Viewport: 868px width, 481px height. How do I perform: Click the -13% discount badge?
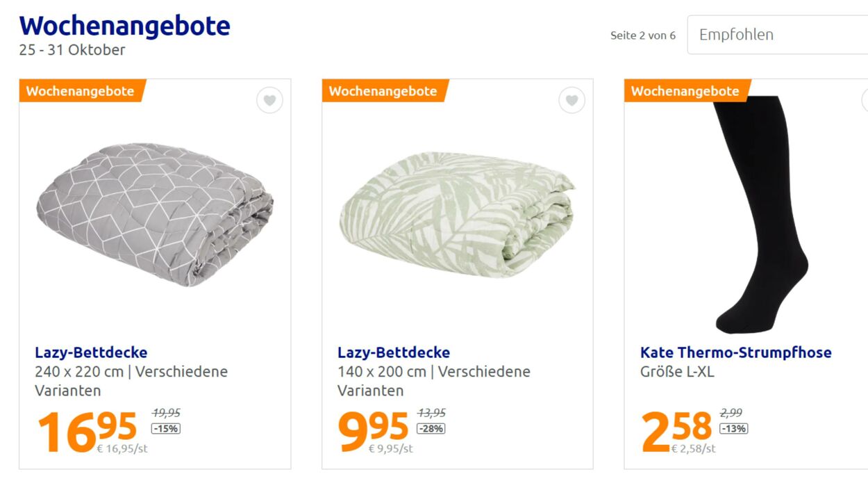coord(733,429)
